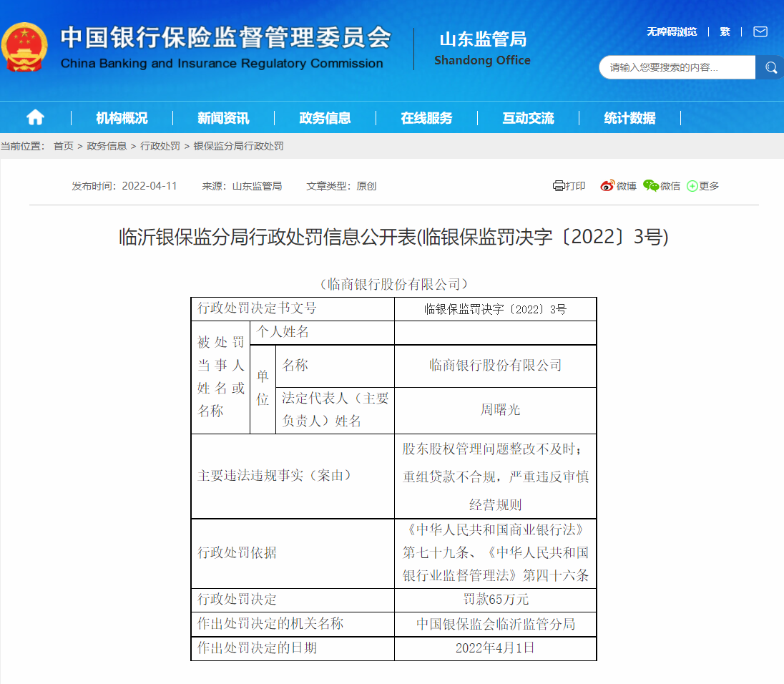Open the 统计数据 menu

628,117
